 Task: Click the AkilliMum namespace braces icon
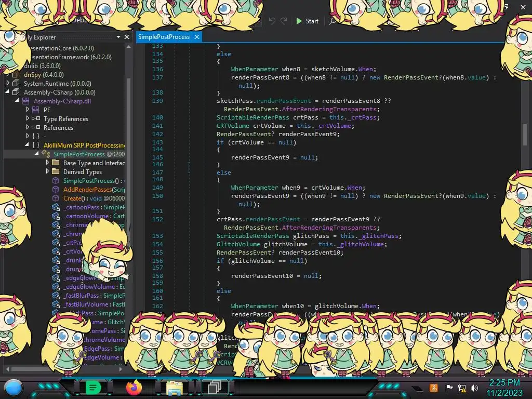[36, 145]
